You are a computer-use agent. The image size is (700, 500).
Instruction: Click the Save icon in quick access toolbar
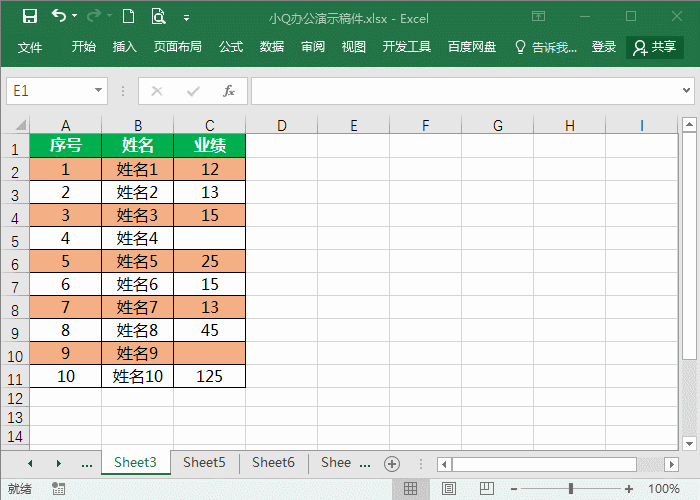pyautogui.click(x=30, y=17)
